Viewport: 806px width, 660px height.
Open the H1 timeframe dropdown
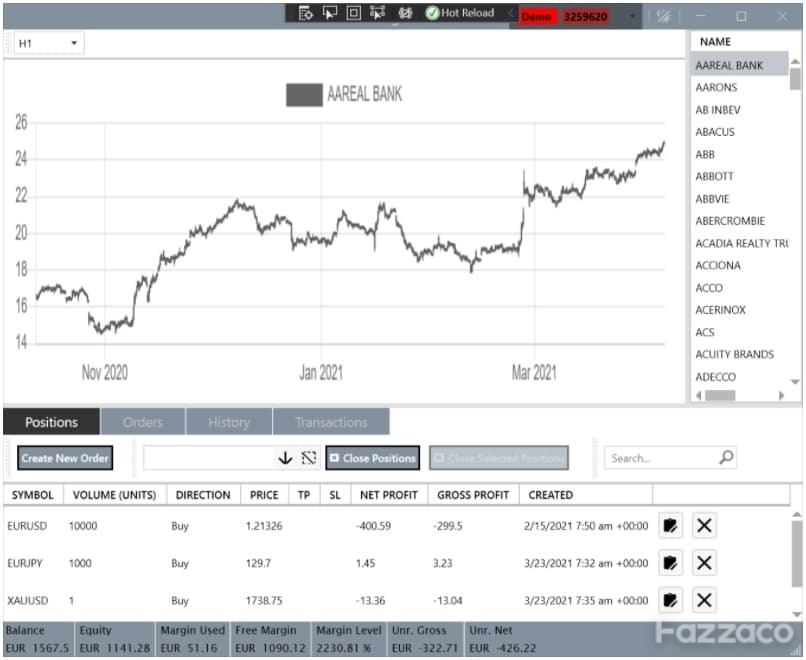[x=49, y=43]
